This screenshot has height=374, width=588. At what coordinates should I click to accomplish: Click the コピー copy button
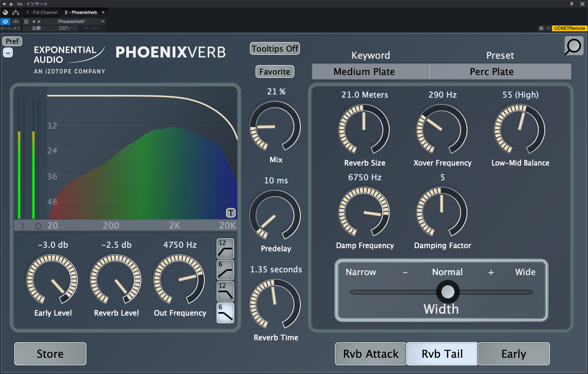(x=64, y=28)
